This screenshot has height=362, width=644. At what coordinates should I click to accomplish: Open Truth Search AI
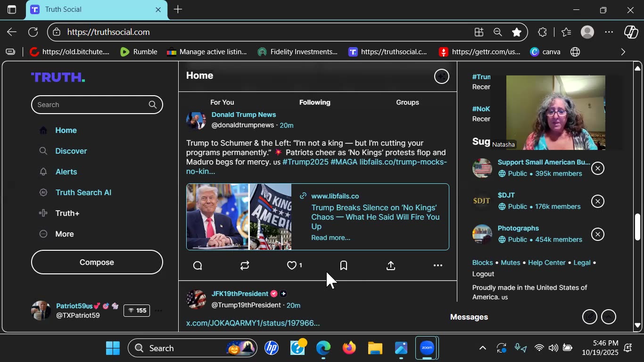click(x=83, y=193)
